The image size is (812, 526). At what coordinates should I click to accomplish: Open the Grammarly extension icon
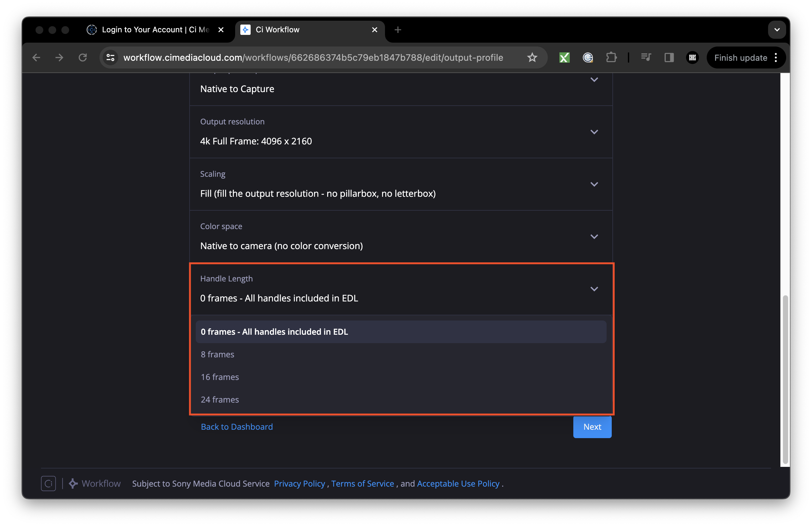click(588, 57)
